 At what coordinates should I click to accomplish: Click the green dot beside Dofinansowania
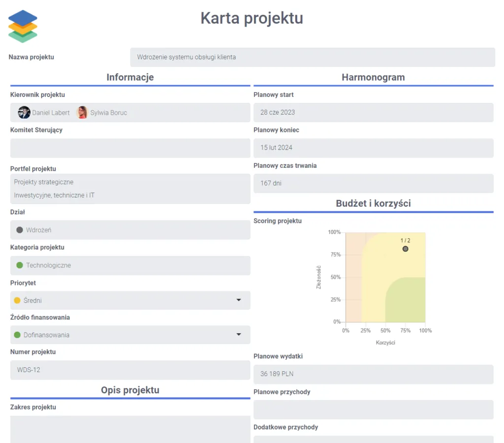(x=18, y=335)
